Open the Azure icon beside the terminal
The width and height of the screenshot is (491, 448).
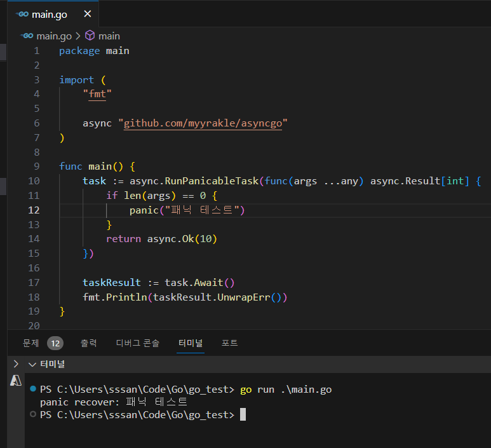tap(16, 381)
